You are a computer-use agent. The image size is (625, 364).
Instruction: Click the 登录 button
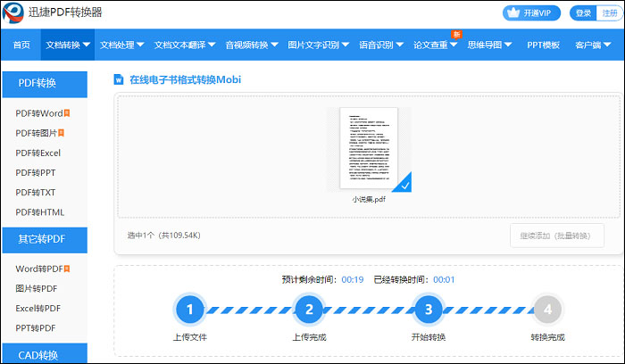coord(583,13)
